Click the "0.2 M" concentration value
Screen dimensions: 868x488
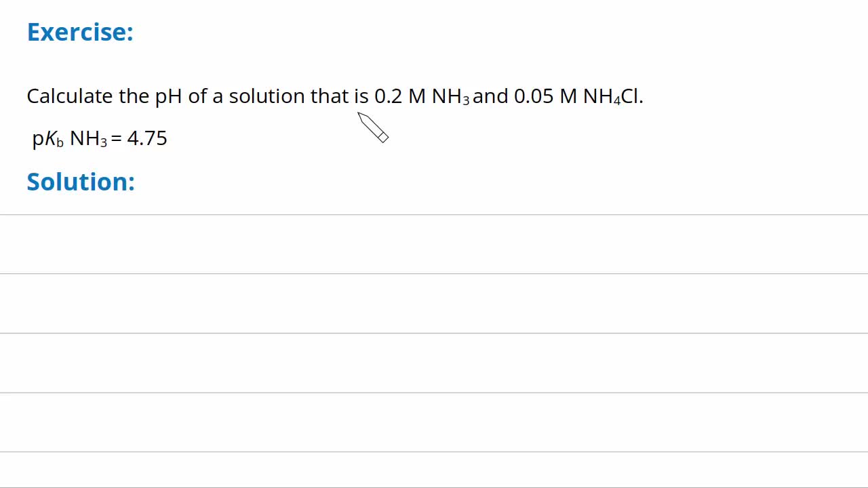click(x=399, y=96)
